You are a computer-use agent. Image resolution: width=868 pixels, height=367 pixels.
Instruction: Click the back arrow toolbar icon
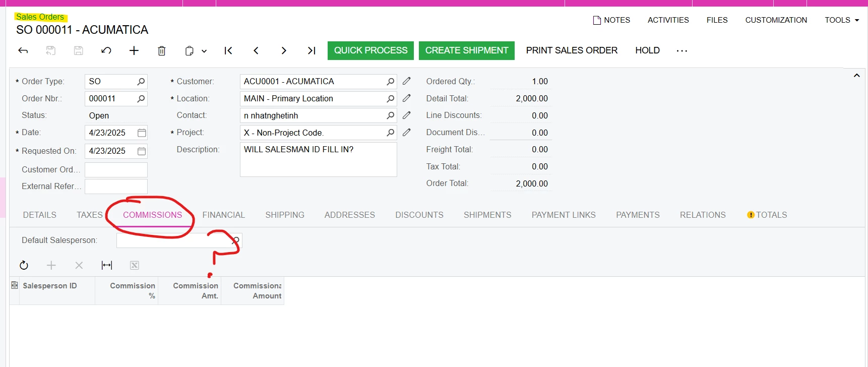23,50
